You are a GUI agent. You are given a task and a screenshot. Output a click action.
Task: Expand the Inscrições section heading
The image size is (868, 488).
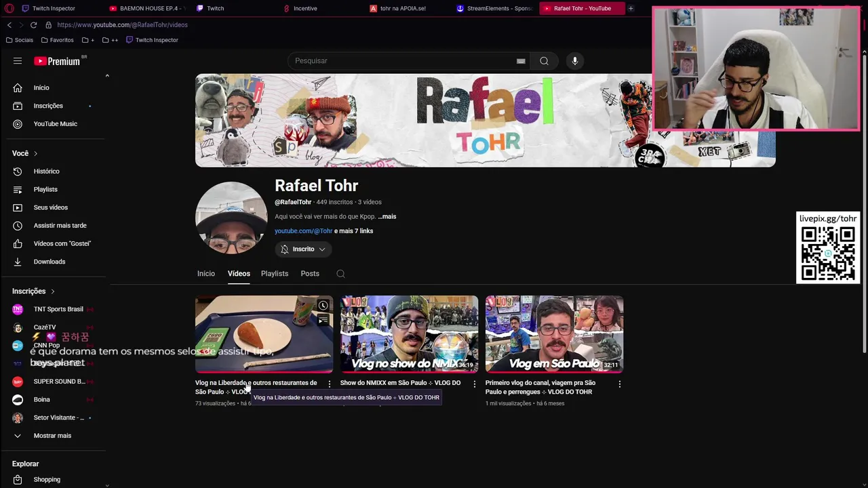click(33, 291)
